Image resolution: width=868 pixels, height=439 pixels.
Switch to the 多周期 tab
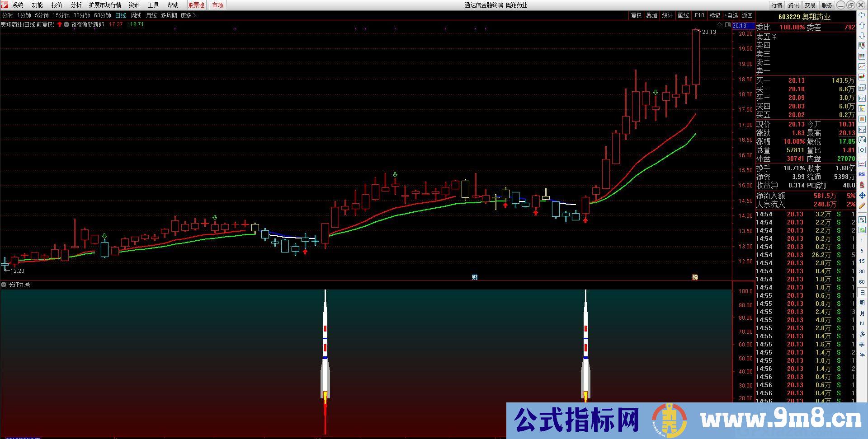tap(169, 15)
